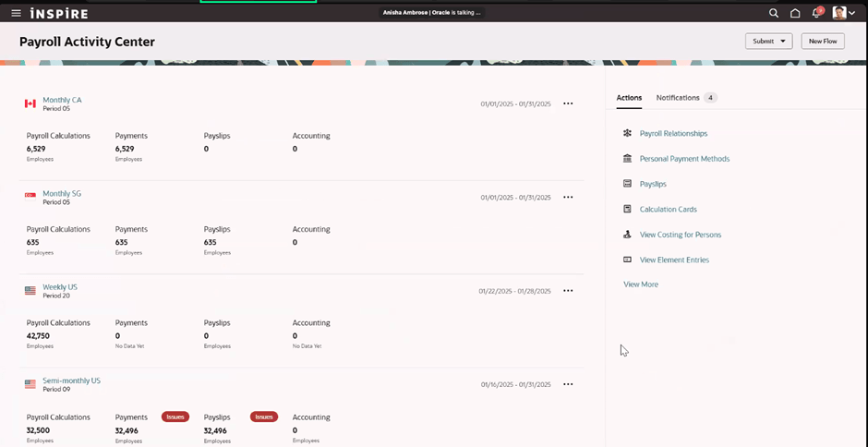Viewport: 868px width, 447px height.
Task: Click the search magnifier icon
Action: pos(774,13)
